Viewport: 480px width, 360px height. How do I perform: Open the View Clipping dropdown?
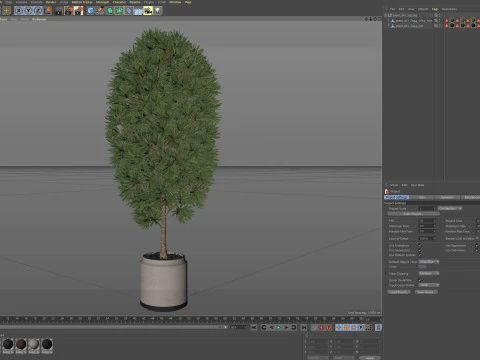(429, 274)
